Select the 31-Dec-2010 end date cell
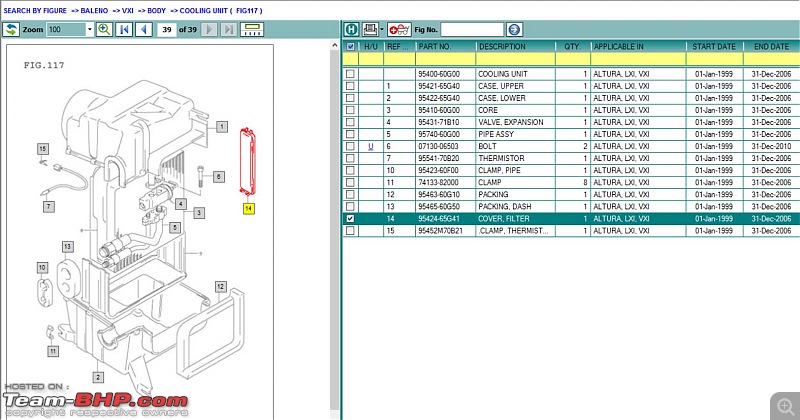 click(x=771, y=146)
